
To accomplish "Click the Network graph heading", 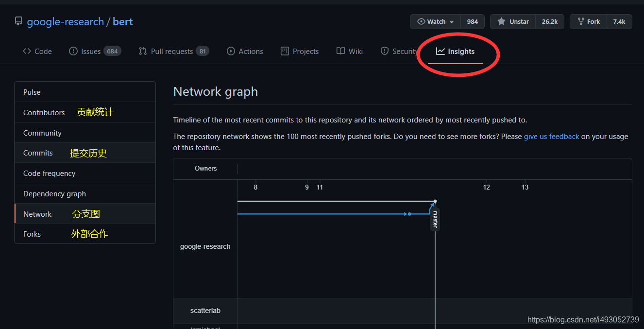I will pyautogui.click(x=216, y=92).
